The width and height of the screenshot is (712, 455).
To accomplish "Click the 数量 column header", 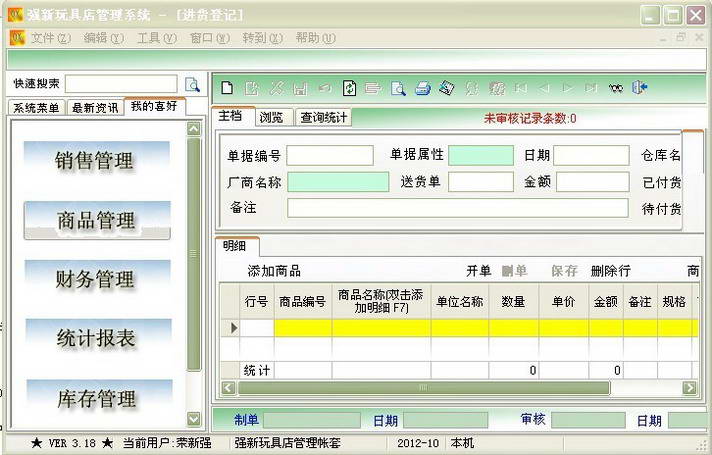I will (x=514, y=302).
